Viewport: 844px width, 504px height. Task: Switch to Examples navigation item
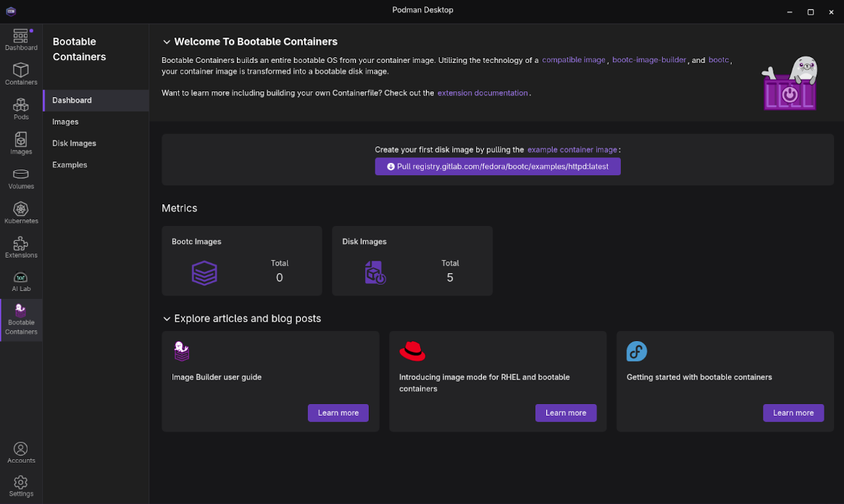coord(70,165)
